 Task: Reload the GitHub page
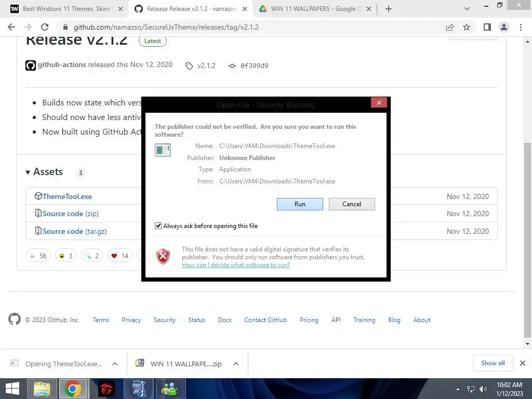click(45, 27)
